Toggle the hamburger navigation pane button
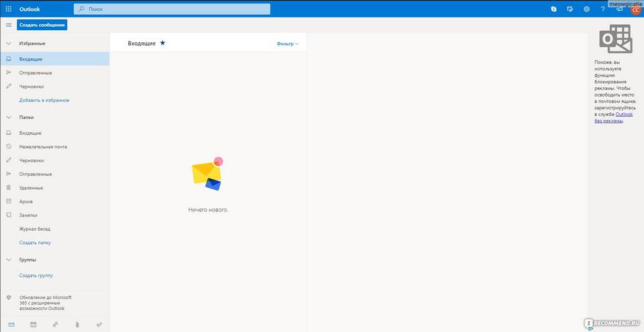The height and width of the screenshot is (332, 644). click(9, 25)
